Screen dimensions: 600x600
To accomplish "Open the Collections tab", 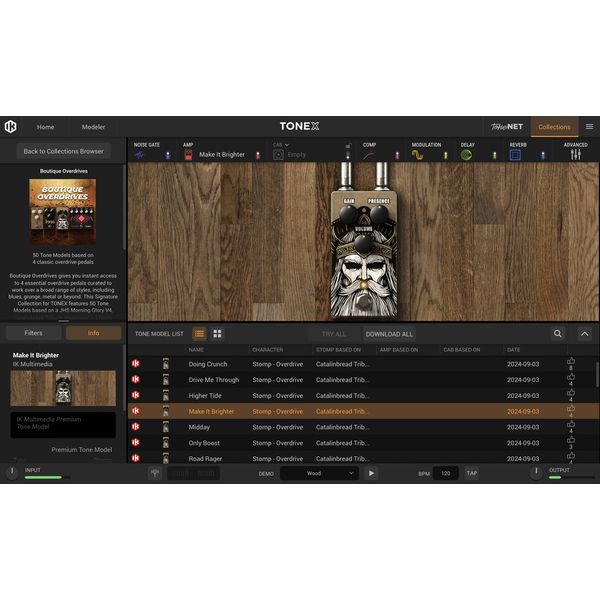I will (554, 127).
